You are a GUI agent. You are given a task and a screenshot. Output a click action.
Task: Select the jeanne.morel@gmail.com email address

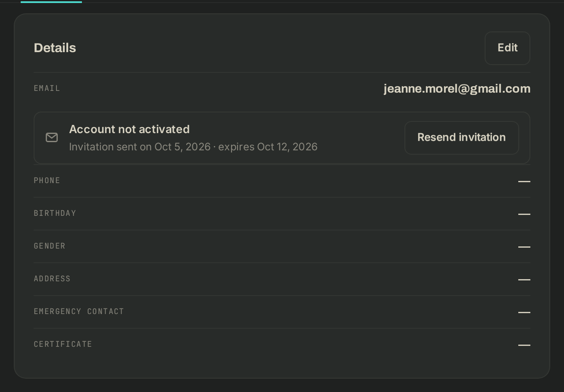click(x=457, y=89)
